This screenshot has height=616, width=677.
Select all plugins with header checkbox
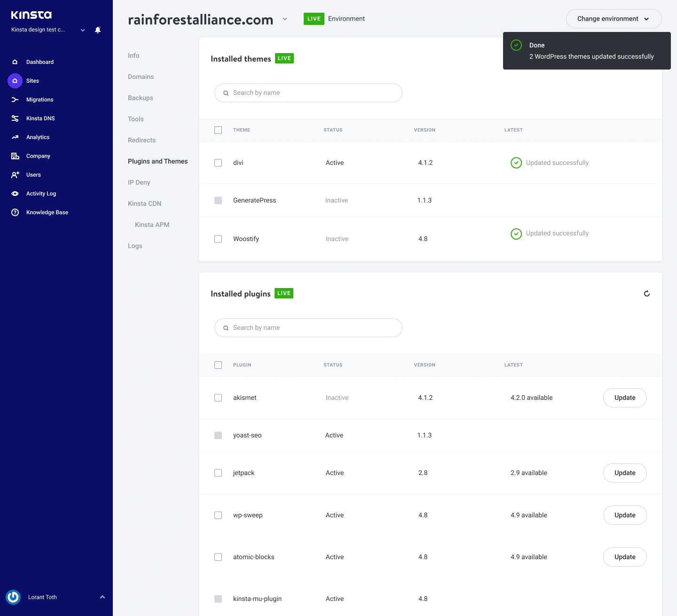[218, 365]
